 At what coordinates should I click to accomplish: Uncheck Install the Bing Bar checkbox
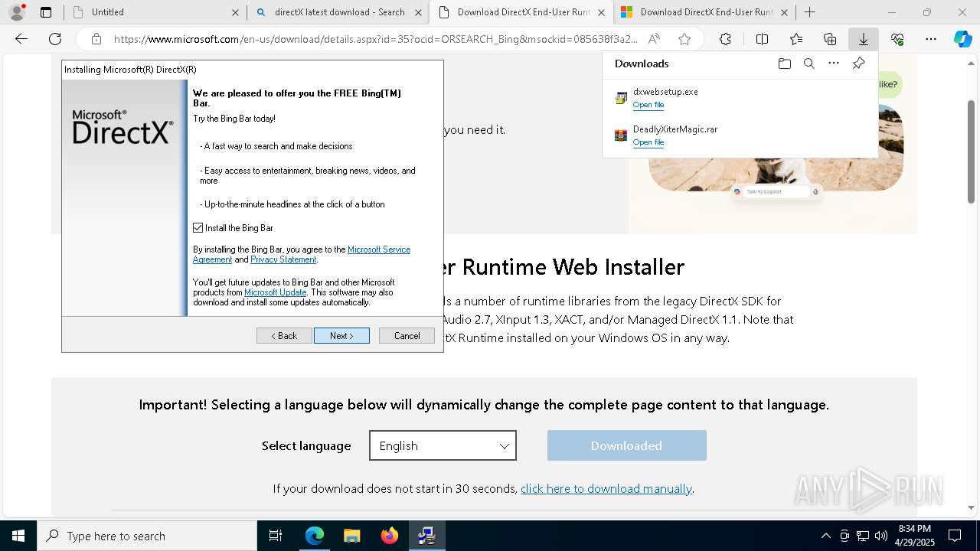(198, 228)
